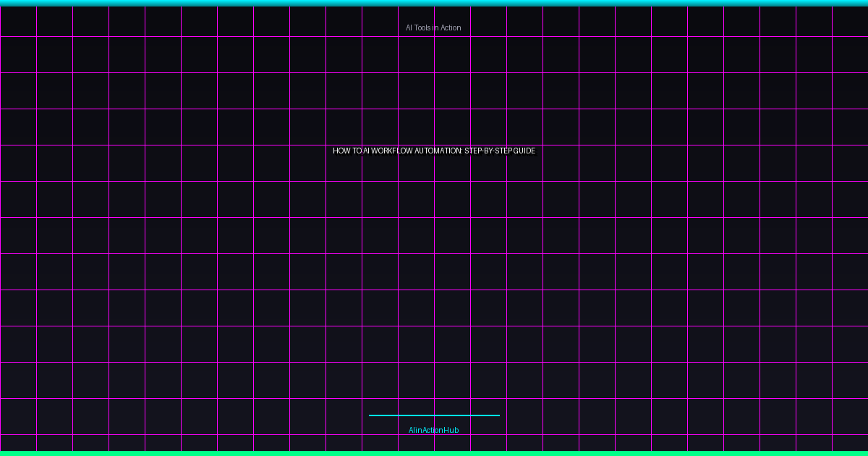Click the 'AI Tools in Action' header text
Image resolution: width=868 pixels, height=456 pixels.
433,28
